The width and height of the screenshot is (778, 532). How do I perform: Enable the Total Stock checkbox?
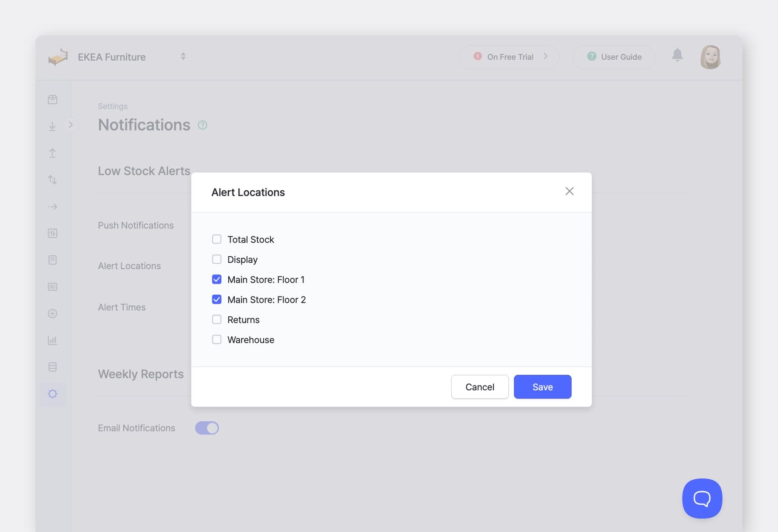[x=217, y=239]
